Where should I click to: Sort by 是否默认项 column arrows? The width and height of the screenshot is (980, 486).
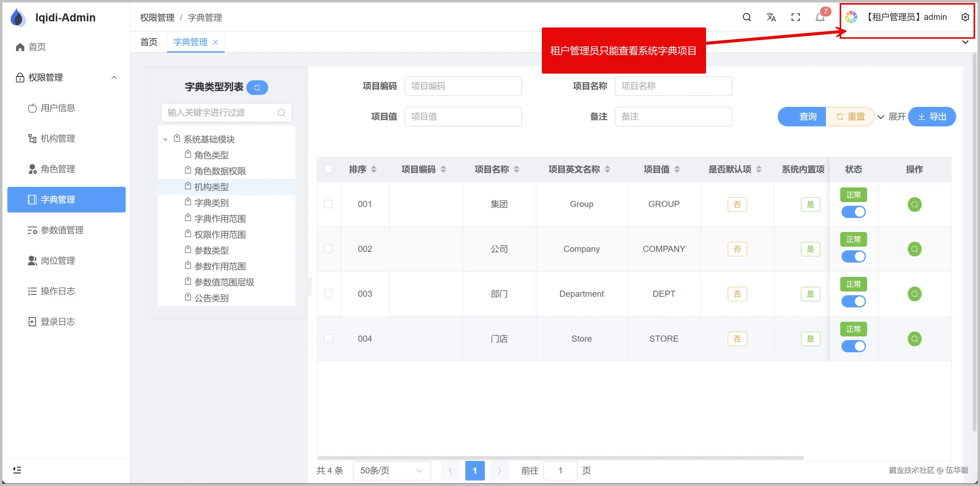[758, 169]
